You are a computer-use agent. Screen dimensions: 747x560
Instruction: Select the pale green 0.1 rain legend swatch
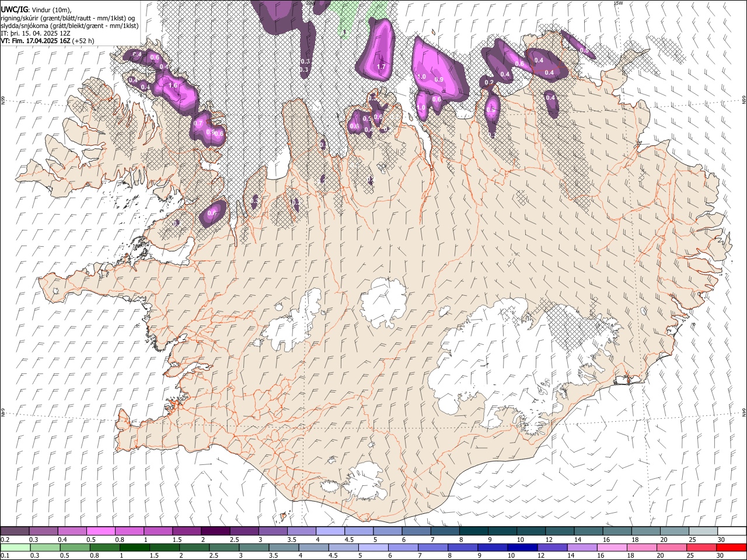click(15, 548)
